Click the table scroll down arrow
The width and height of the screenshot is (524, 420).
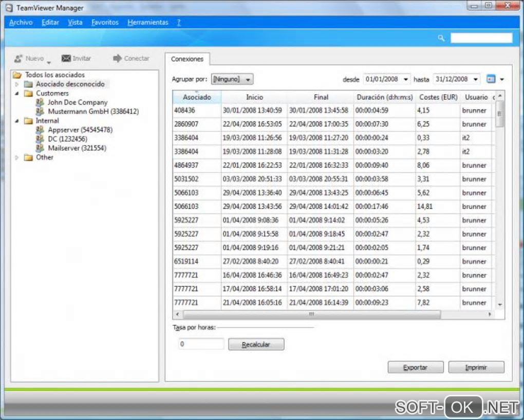[500, 305]
